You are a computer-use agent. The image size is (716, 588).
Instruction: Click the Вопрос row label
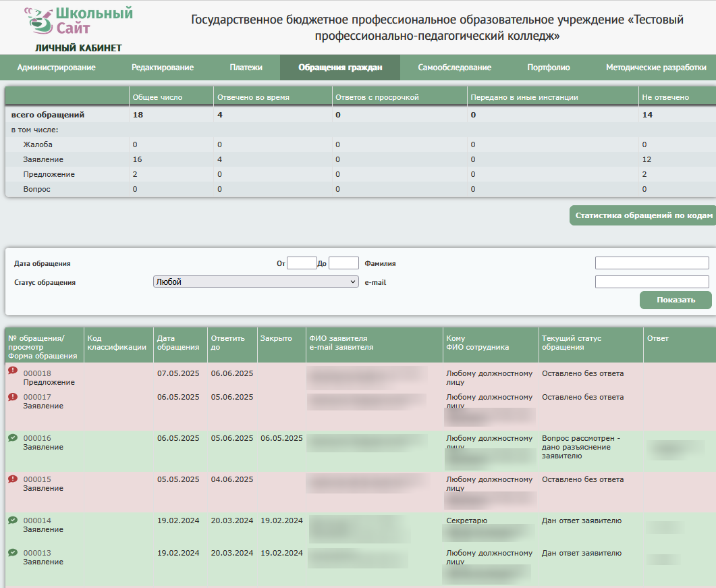click(x=36, y=189)
